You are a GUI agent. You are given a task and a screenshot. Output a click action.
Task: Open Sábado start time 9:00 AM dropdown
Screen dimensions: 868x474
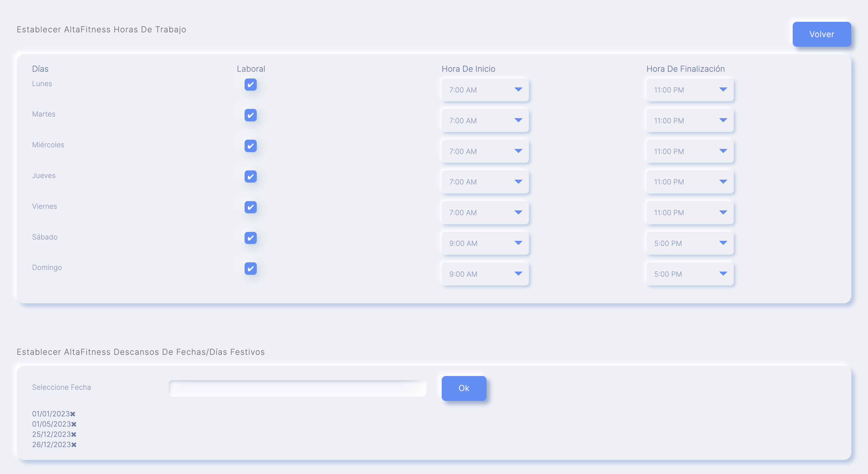click(x=485, y=243)
